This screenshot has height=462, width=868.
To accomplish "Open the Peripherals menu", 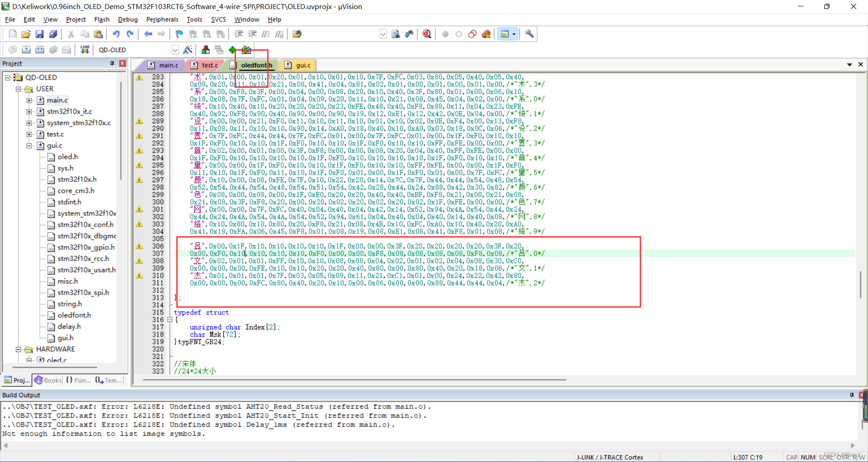I will pos(162,19).
